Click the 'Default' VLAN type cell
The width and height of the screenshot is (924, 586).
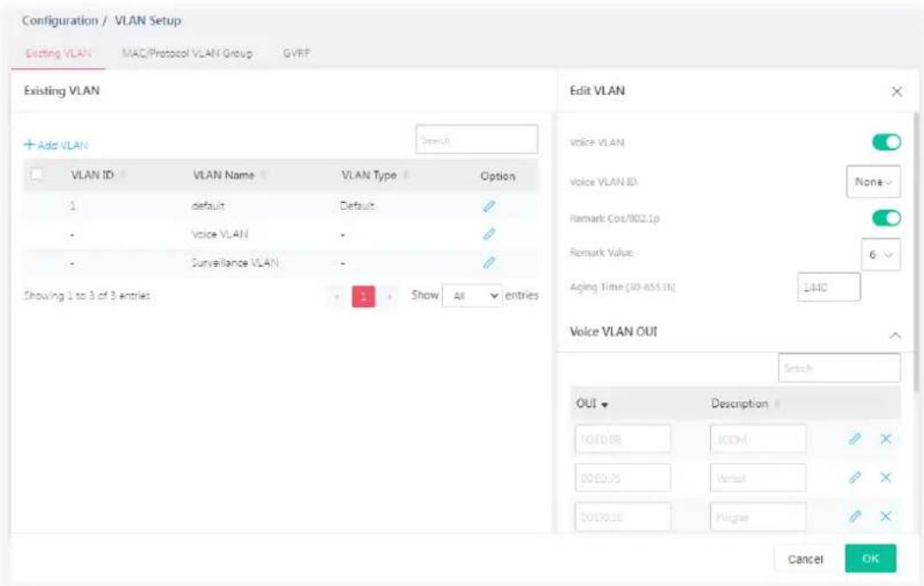tap(357, 205)
